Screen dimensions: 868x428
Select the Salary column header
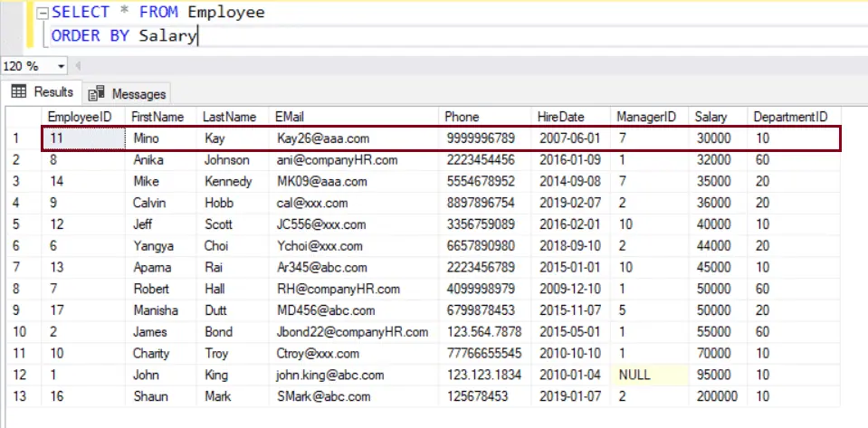(711, 117)
